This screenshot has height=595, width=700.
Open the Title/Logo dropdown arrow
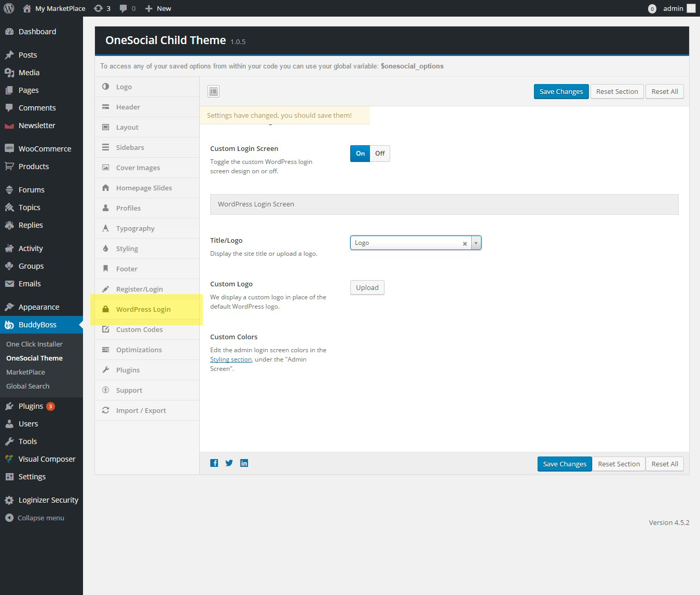click(476, 243)
